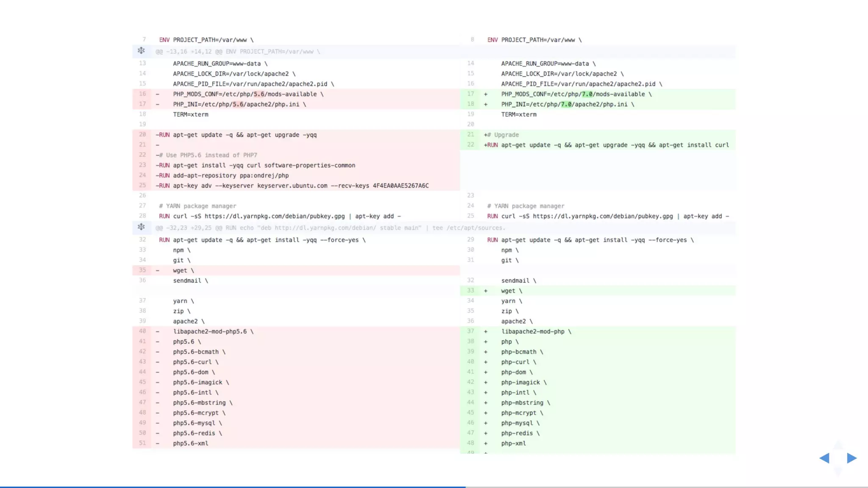Image resolution: width=868 pixels, height=488 pixels.
Task: Click added line 'php-xml'
Action: pyautogui.click(x=598, y=443)
